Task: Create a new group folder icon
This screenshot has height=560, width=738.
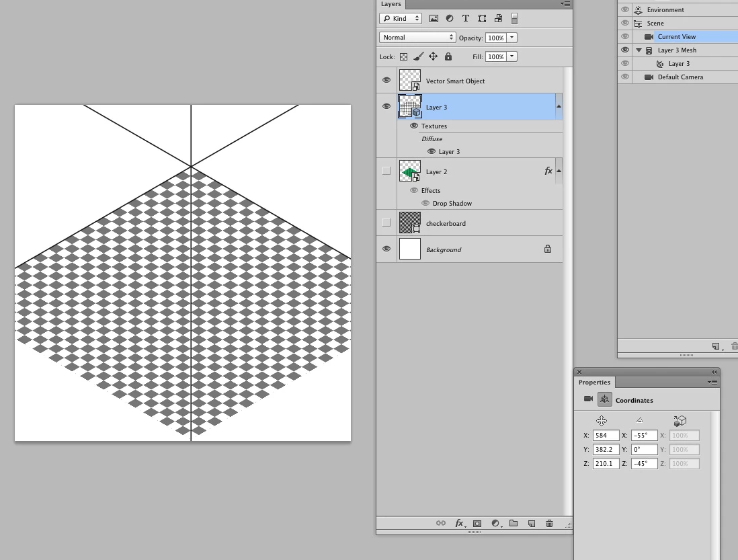Action: point(514,523)
